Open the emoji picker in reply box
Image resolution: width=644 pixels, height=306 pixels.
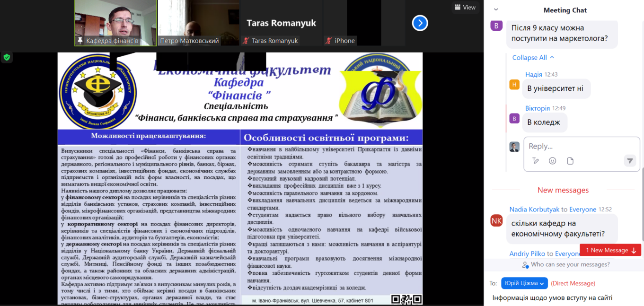click(x=552, y=161)
